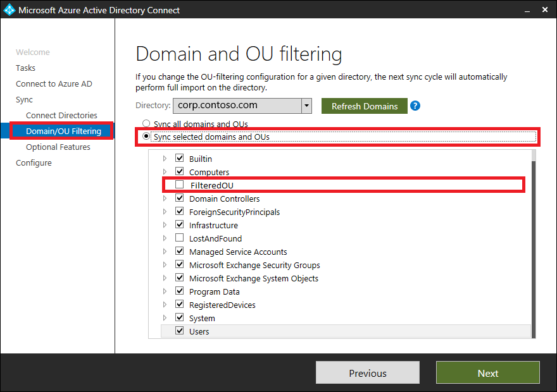Screen dimensions: 557x392
Task: Select the Users row label
Action: [x=199, y=331]
